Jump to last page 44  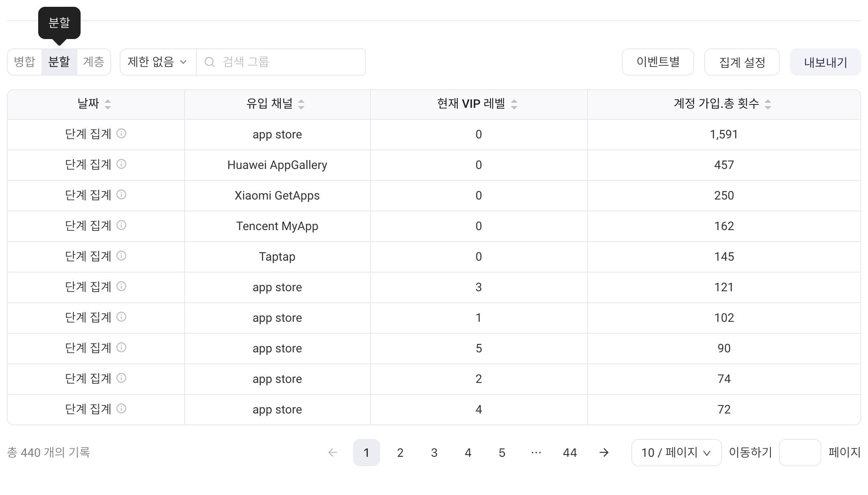(x=570, y=453)
